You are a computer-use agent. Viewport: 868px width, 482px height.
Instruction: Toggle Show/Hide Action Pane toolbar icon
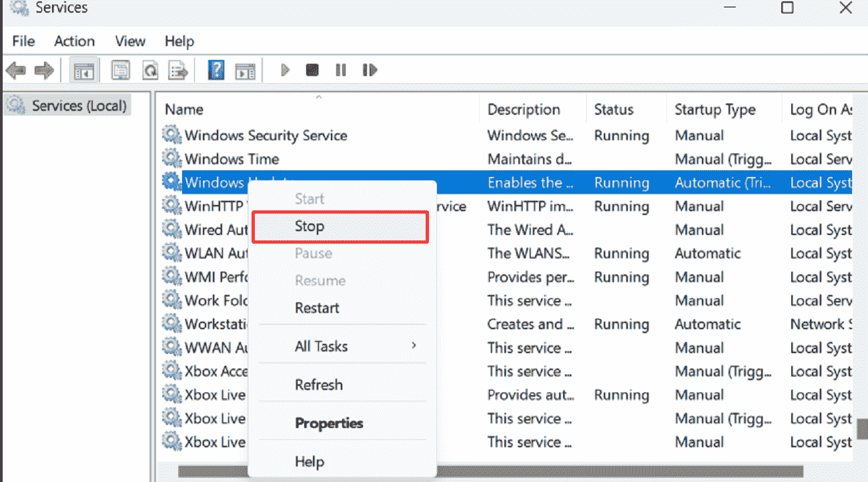pos(246,70)
